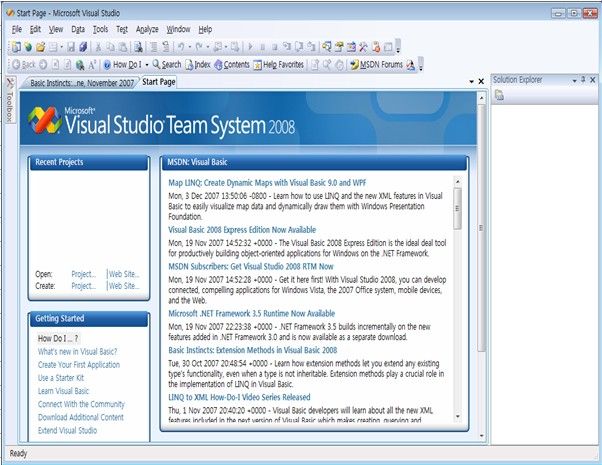The width and height of the screenshot is (602, 465).
Task: Expand the How Do I dropdown arrow
Action: (147, 65)
